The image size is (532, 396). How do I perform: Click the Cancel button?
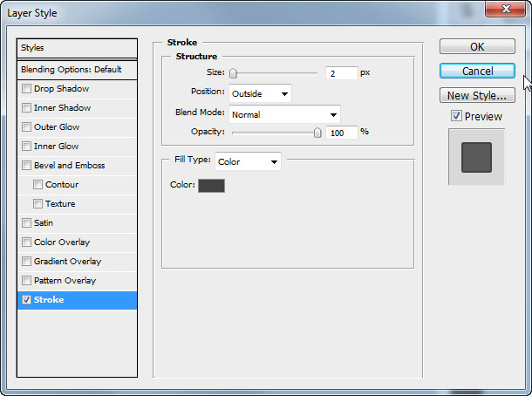[477, 71]
